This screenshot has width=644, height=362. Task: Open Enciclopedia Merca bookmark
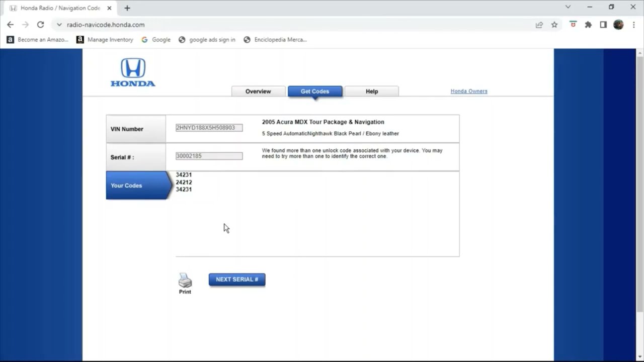point(275,40)
